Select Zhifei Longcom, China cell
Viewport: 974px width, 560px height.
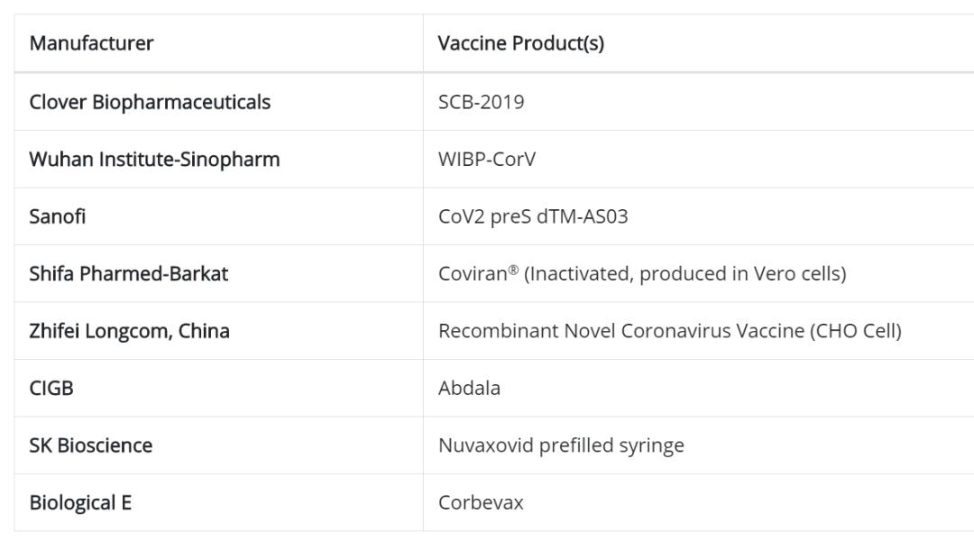coord(129,331)
